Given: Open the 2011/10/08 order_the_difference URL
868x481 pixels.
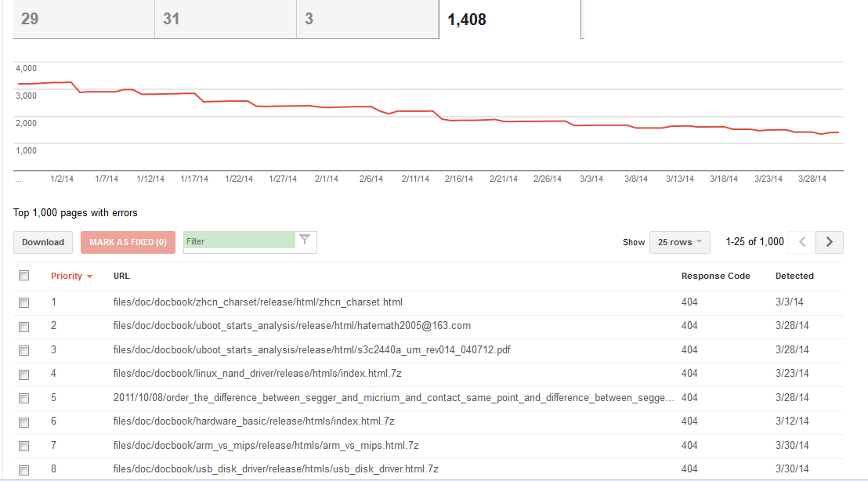Looking at the screenshot, I should pyautogui.click(x=393, y=397).
